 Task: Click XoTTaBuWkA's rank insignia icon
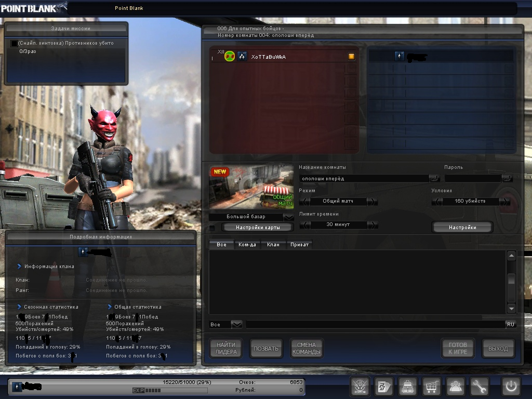pyautogui.click(x=242, y=56)
